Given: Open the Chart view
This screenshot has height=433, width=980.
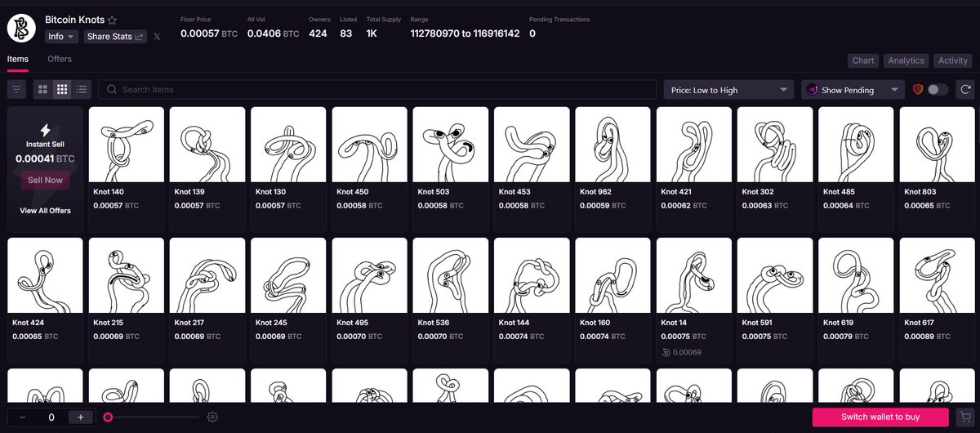Looking at the screenshot, I should point(863,60).
